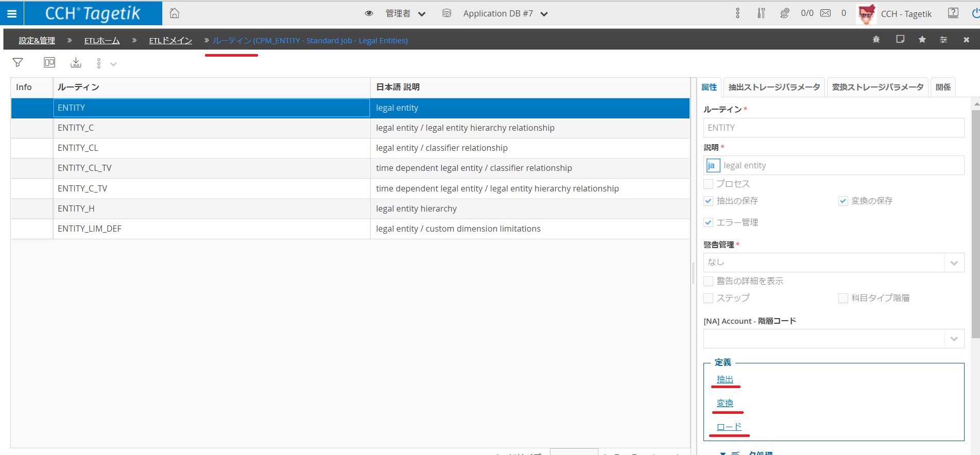This screenshot has width=980, height=455.
Task: Open the mail messages envelope icon
Action: 826,13
